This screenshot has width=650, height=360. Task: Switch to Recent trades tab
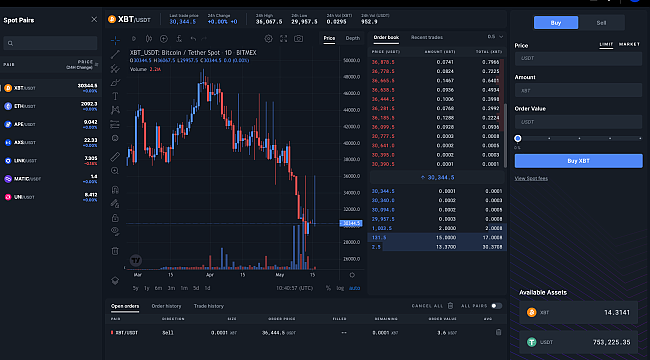(x=427, y=37)
